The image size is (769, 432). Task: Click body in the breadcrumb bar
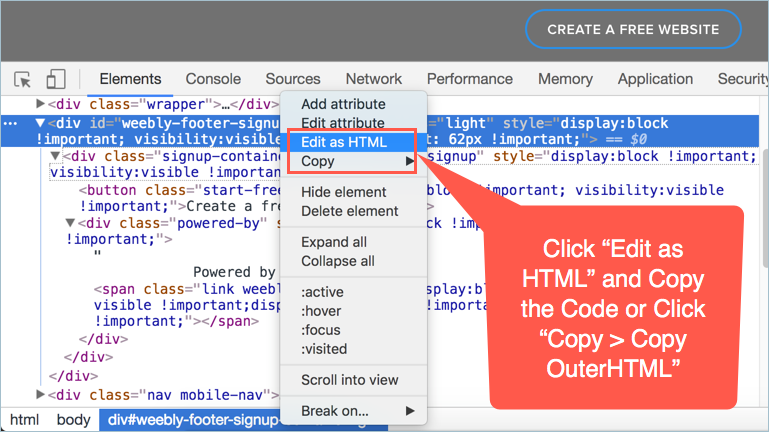[x=73, y=421]
